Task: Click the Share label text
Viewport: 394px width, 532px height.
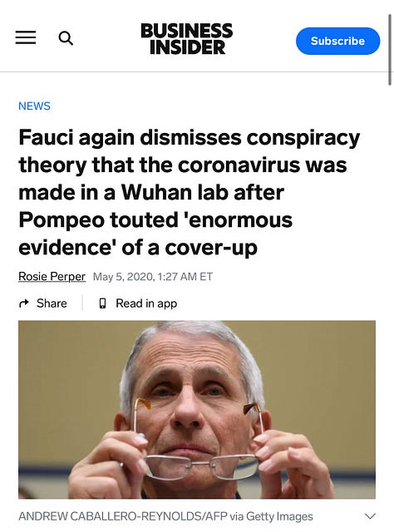Action: [x=52, y=303]
